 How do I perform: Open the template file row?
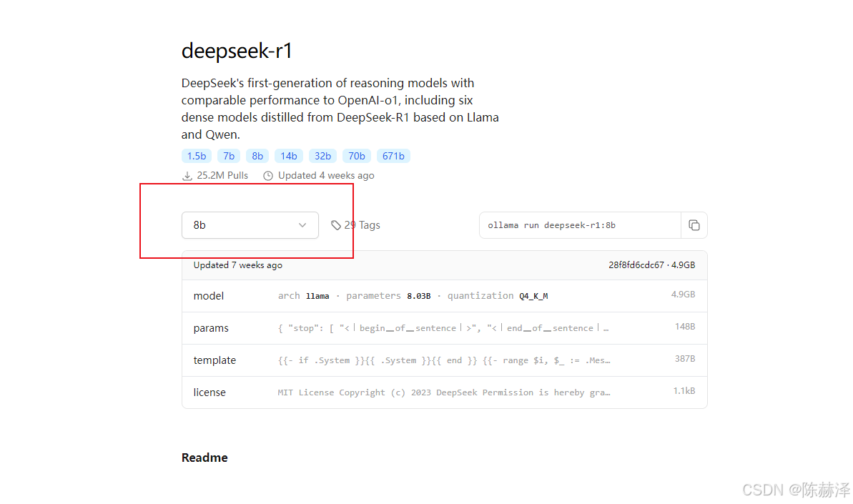tap(445, 360)
